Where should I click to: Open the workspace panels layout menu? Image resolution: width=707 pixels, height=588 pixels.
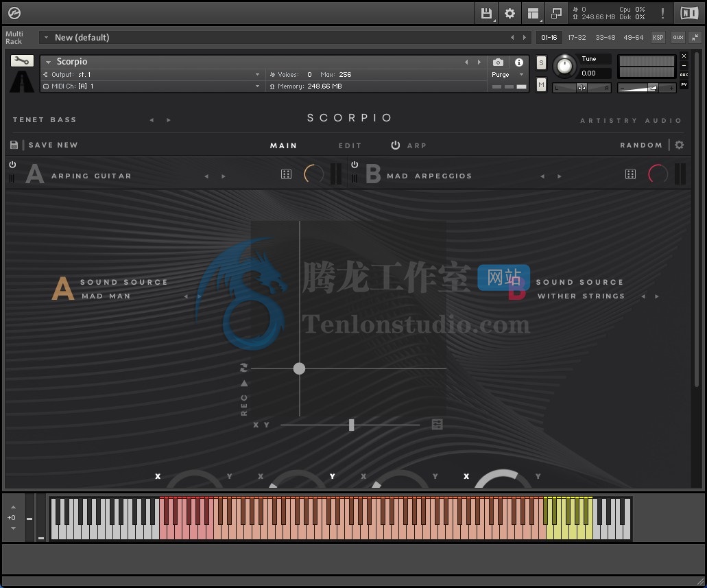click(534, 14)
